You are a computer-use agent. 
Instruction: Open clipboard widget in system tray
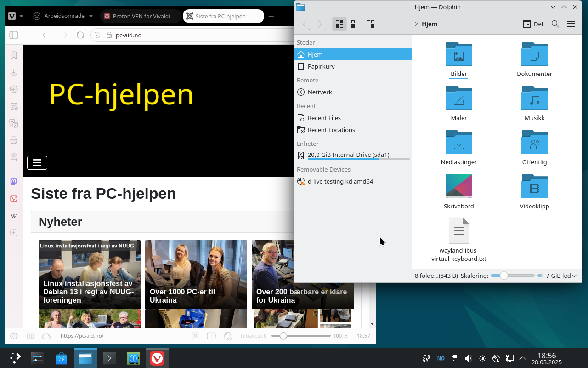pos(454,358)
